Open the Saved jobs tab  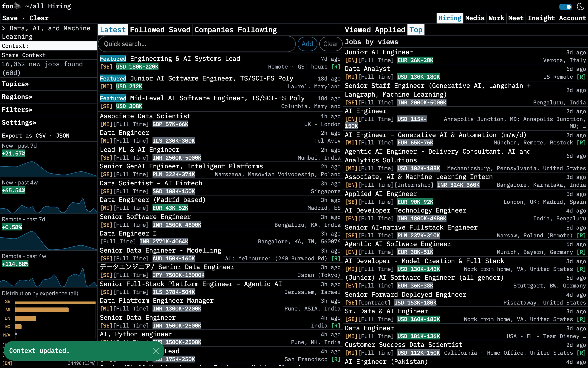pyautogui.click(x=180, y=30)
